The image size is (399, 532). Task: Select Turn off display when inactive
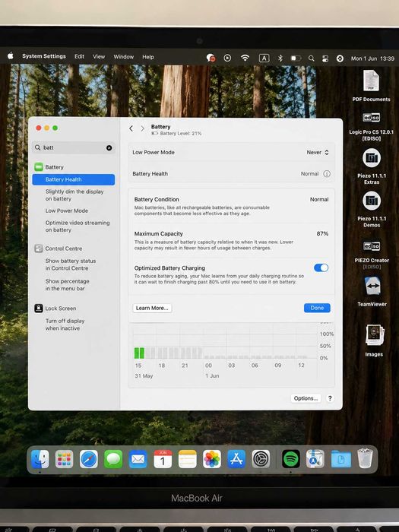pos(65,325)
